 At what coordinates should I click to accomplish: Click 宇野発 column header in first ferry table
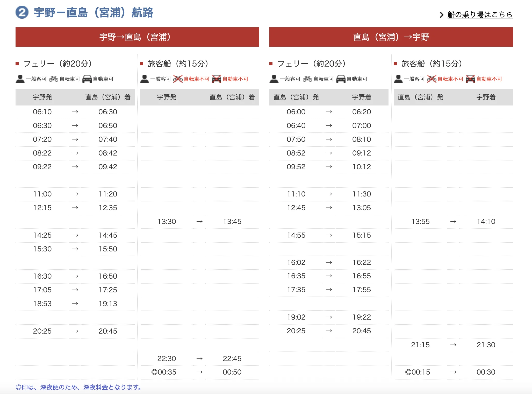pyautogui.click(x=42, y=97)
